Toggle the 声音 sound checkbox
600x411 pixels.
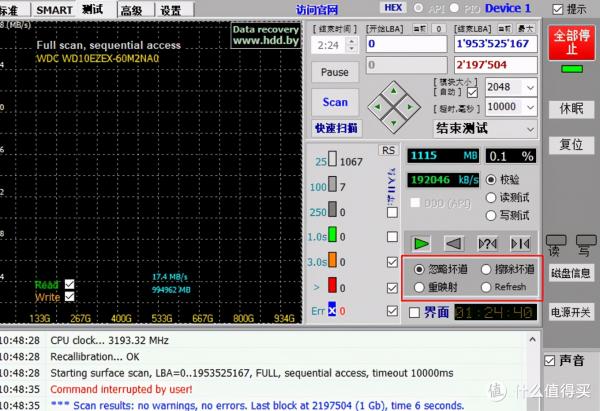(549, 360)
